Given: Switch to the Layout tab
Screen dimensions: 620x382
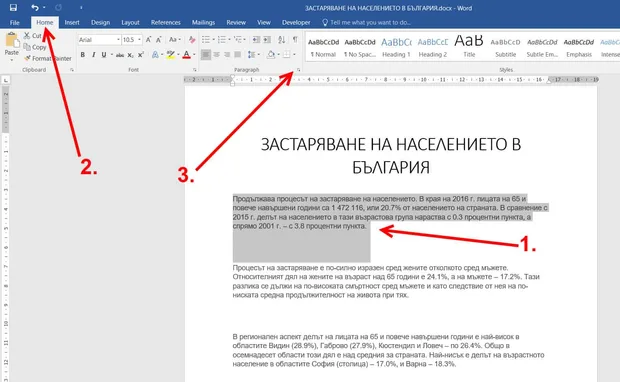Looking at the screenshot, I should pos(130,23).
